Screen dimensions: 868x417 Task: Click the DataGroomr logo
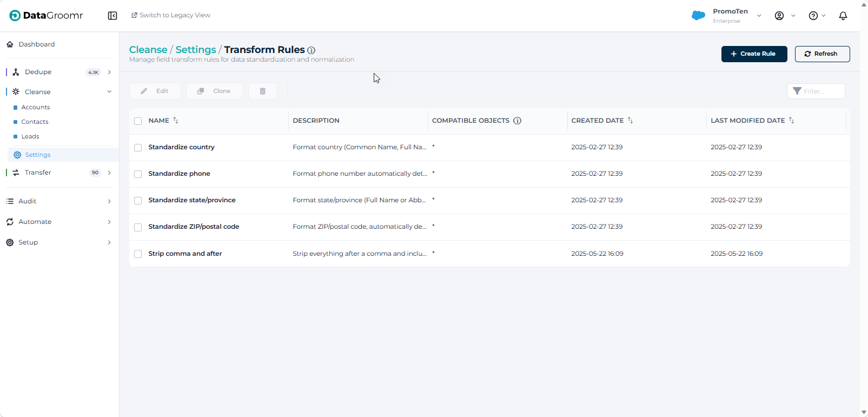coord(46,16)
